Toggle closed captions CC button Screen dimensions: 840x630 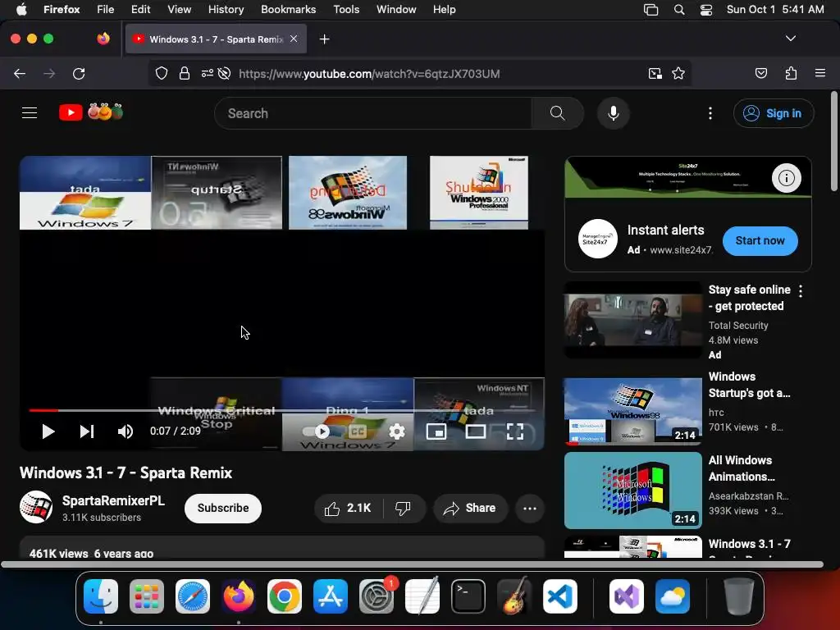[x=358, y=431]
